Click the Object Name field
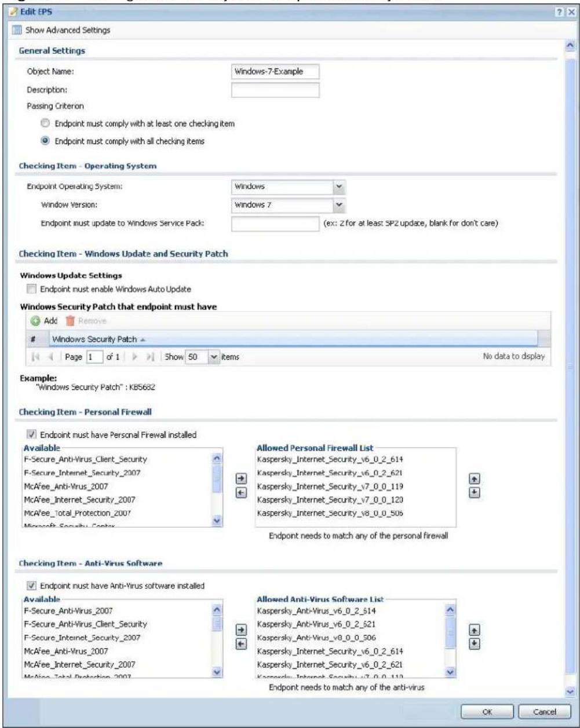 point(275,72)
